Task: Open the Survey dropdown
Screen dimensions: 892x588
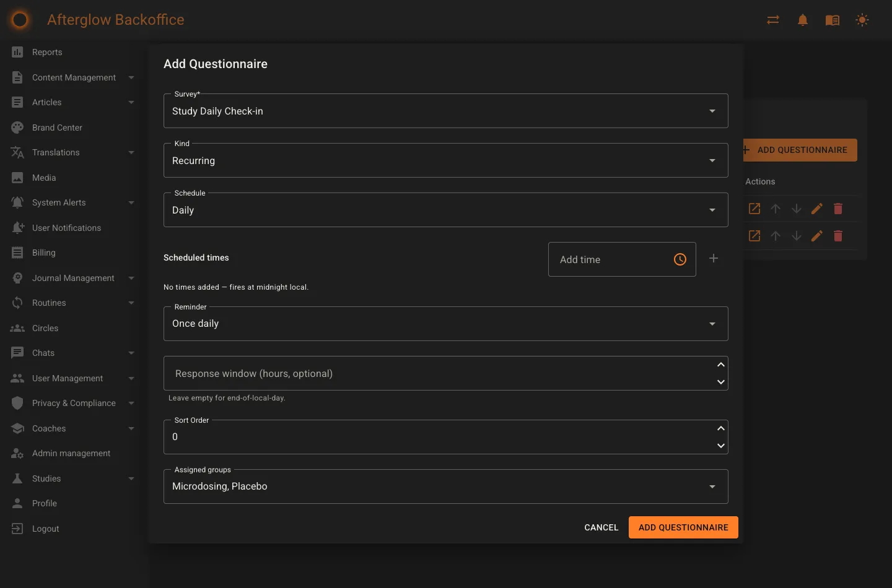Action: (445, 111)
